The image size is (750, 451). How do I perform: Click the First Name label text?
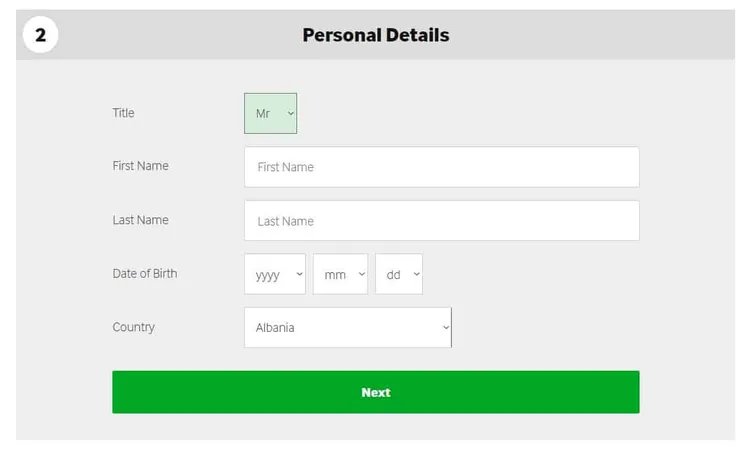140,166
